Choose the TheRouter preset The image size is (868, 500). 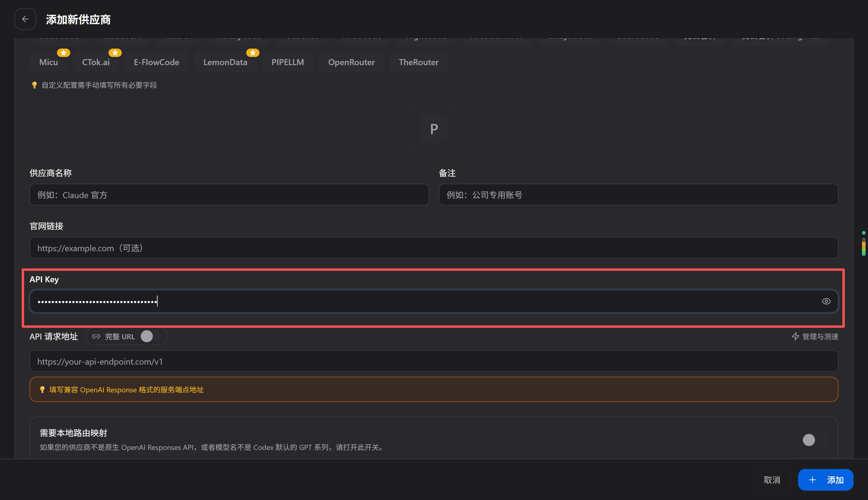418,62
